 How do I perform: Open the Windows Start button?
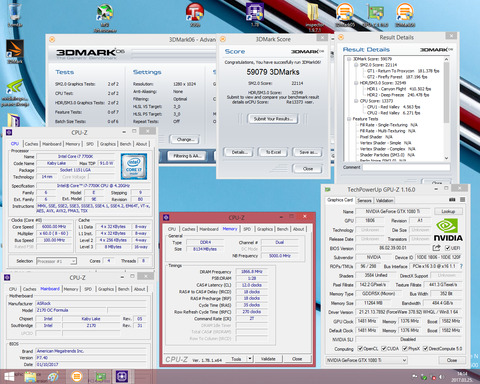[9, 377]
